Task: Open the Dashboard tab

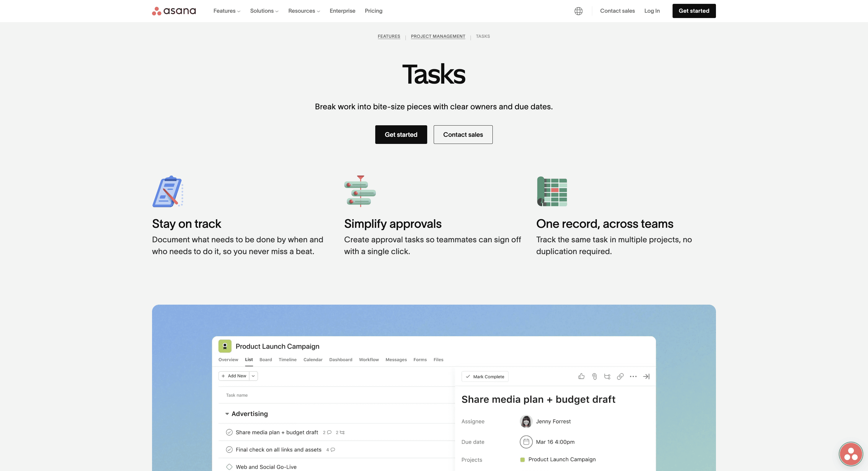Action: tap(341, 359)
